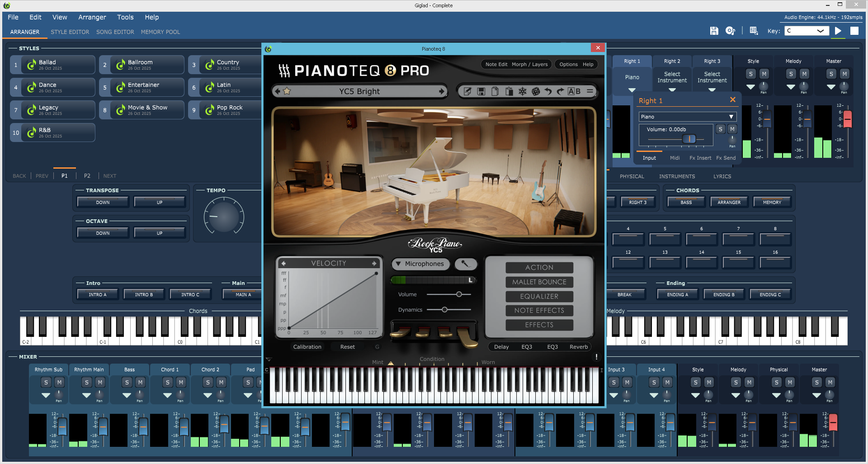This screenshot has width=868, height=464.
Task: Expand the Microphones dropdown in Pianoteq
Action: 420,264
